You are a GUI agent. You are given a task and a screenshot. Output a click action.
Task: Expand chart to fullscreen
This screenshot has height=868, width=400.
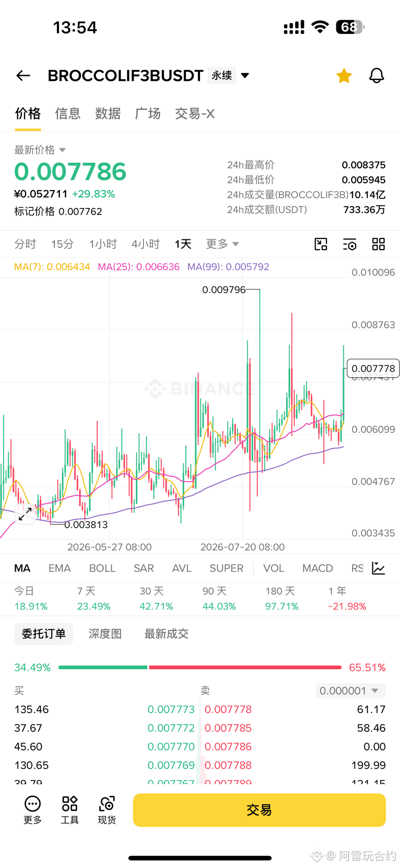[x=25, y=514]
